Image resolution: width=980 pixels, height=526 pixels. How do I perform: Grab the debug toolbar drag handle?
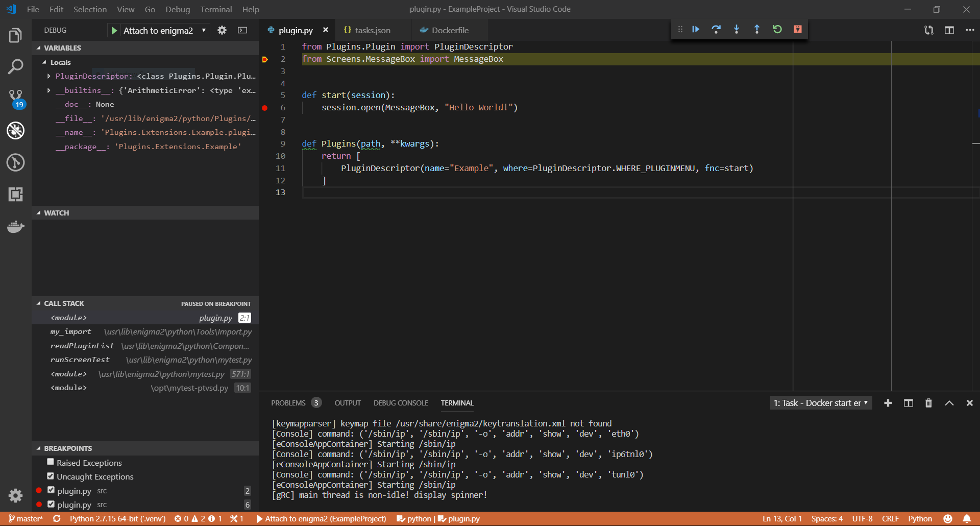point(680,29)
